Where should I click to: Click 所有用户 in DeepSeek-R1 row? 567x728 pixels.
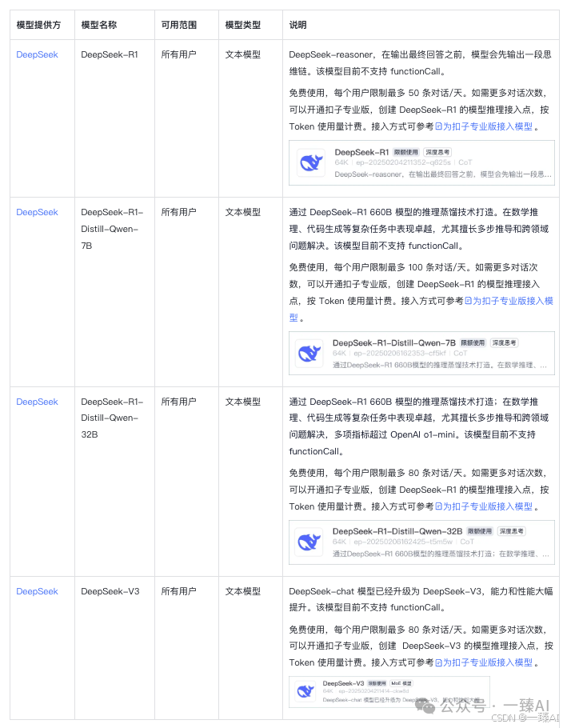point(178,54)
